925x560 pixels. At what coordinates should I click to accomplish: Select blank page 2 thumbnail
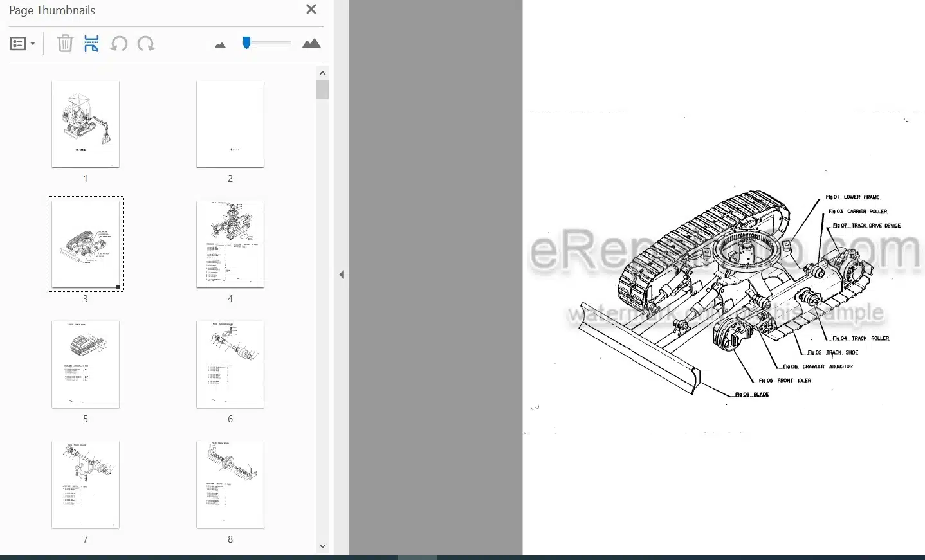click(230, 124)
